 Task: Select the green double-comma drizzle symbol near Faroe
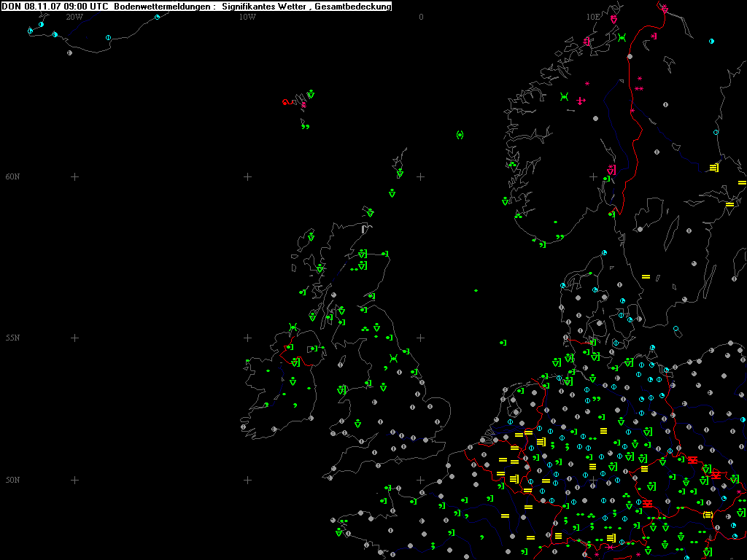click(x=305, y=127)
